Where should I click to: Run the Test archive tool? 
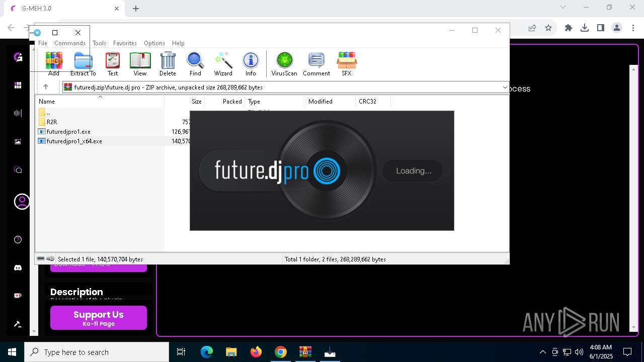[x=113, y=64]
